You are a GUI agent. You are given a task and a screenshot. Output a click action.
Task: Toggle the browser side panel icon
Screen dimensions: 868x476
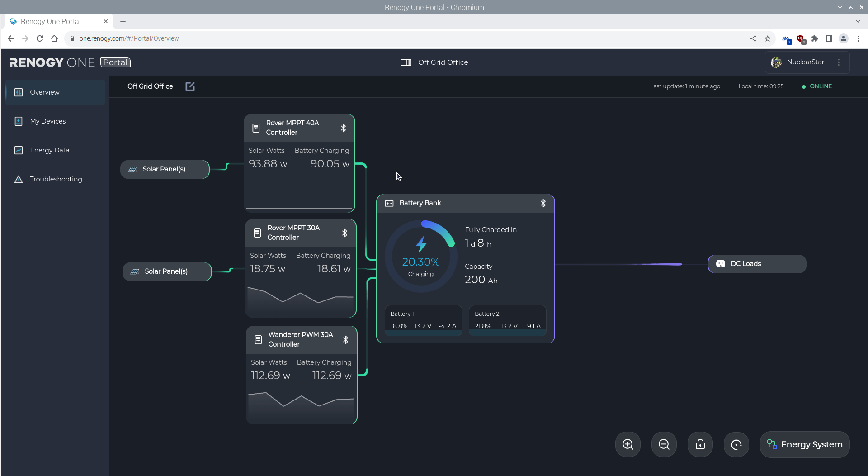(829, 38)
